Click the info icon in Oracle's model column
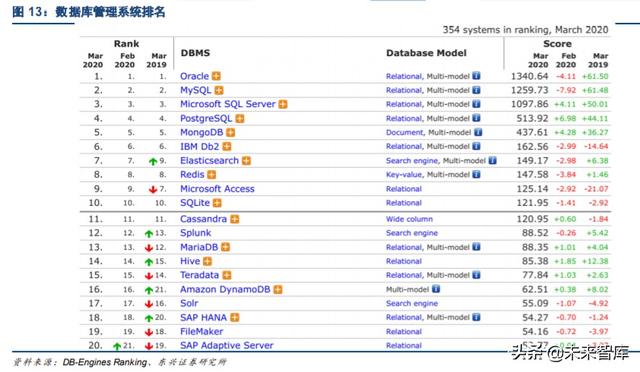The width and height of the screenshot is (640, 372). [476, 76]
